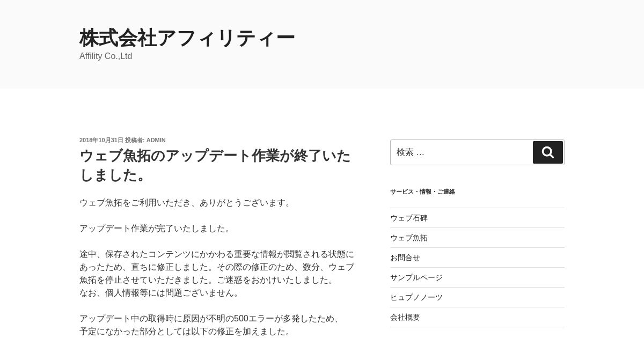
Task: Open the ウェブ魚拓のアップデート作業 post title
Action: 215,165
